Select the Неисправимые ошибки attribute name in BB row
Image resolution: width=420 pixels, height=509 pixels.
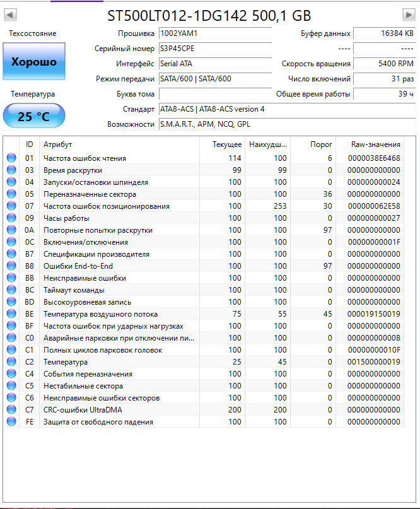[85, 278]
